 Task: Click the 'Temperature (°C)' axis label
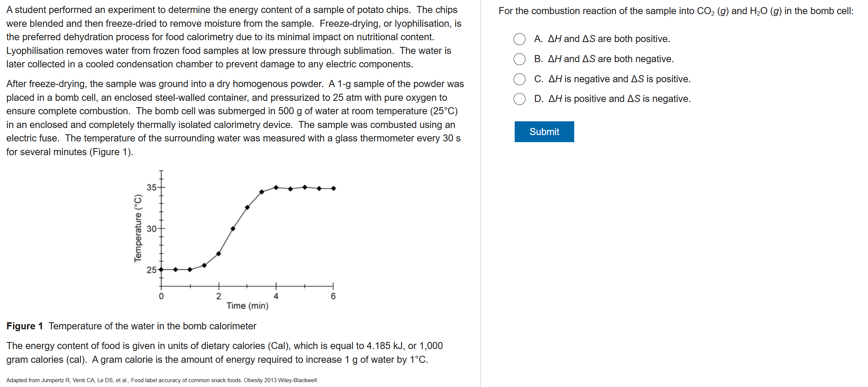(x=138, y=228)
